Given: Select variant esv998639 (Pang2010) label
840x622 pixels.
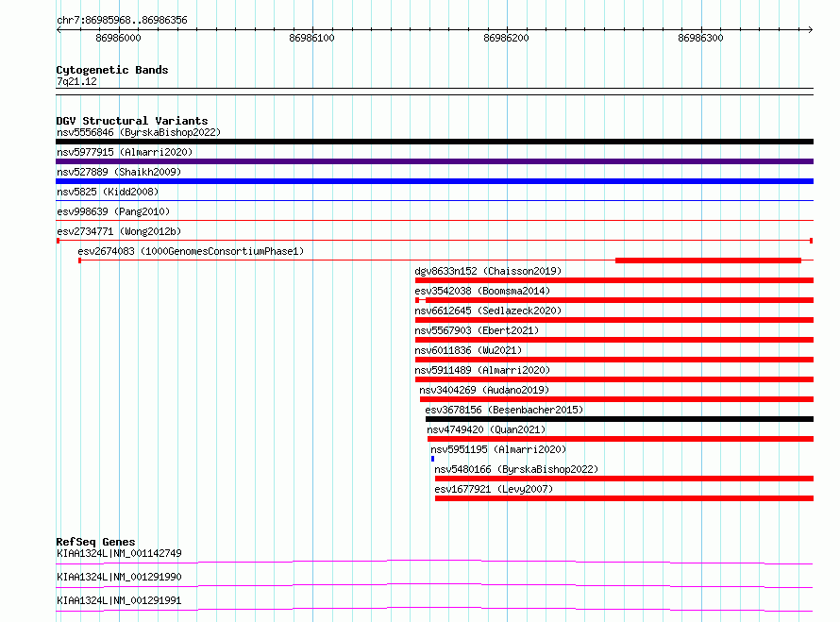Looking at the screenshot, I should 113,211.
